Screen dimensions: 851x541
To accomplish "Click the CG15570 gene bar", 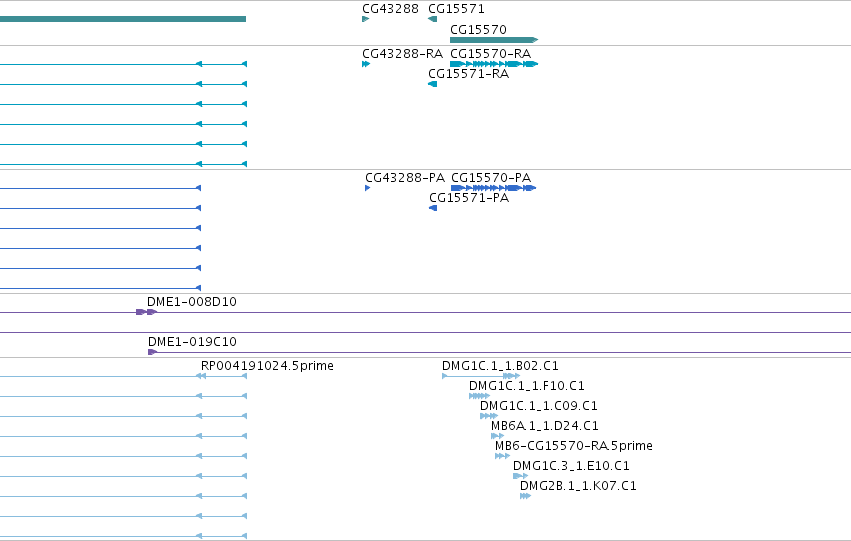I will click(x=494, y=40).
